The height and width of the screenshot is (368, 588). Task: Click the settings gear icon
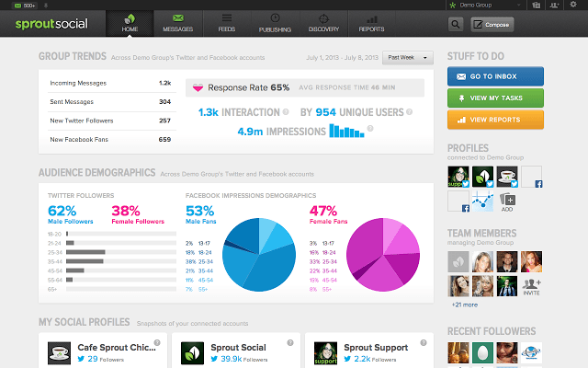click(573, 5)
